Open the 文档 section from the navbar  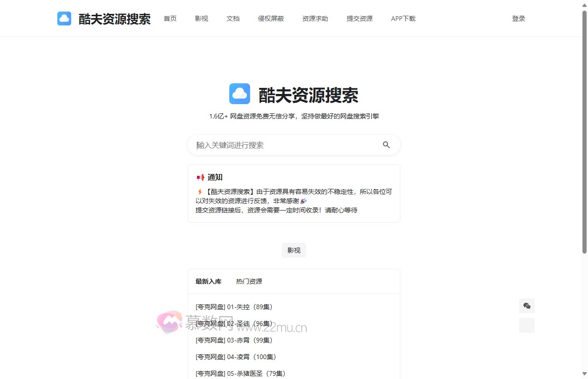233,19
